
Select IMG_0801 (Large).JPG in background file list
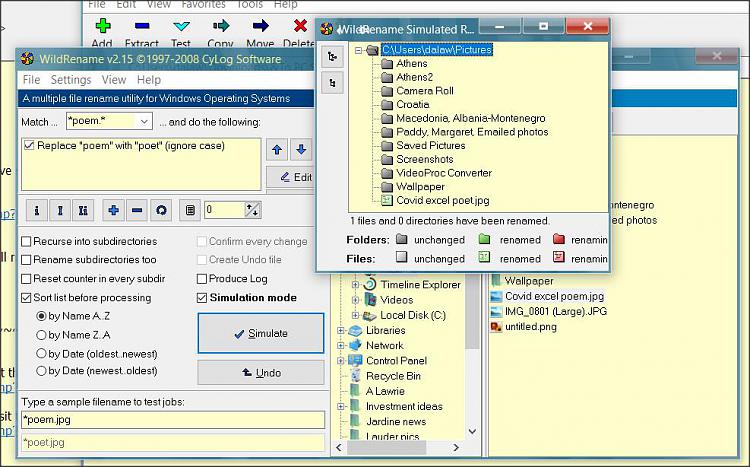[x=556, y=311]
